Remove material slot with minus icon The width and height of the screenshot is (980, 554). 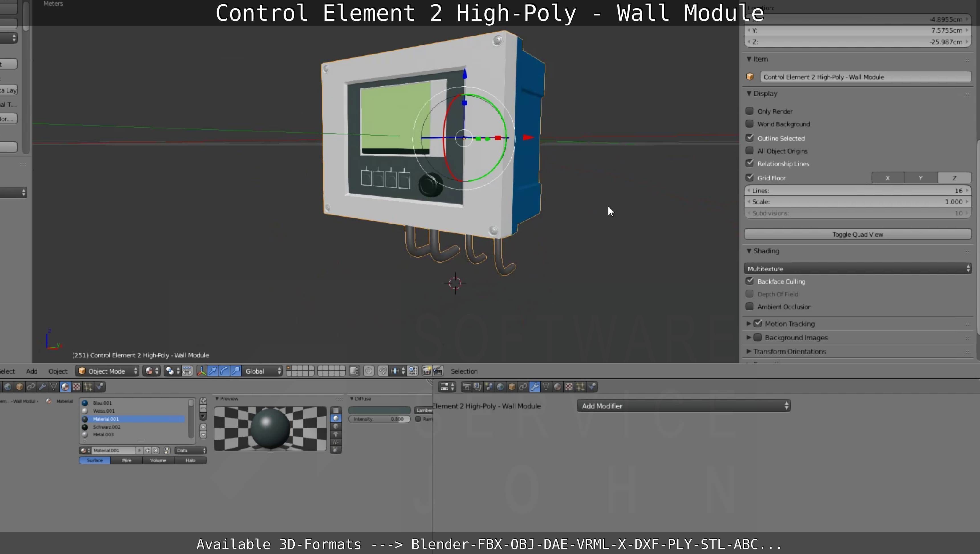(x=203, y=408)
